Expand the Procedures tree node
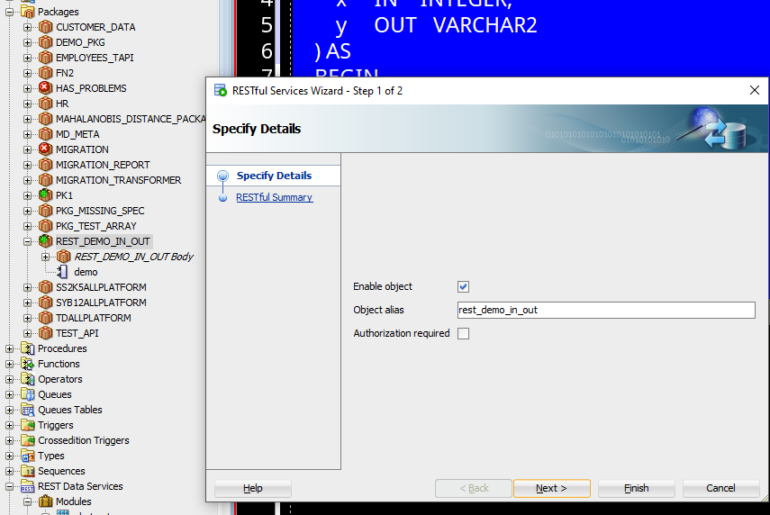Viewport: 770px width, 515px height. pyautogui.click(x=10, y=349)
